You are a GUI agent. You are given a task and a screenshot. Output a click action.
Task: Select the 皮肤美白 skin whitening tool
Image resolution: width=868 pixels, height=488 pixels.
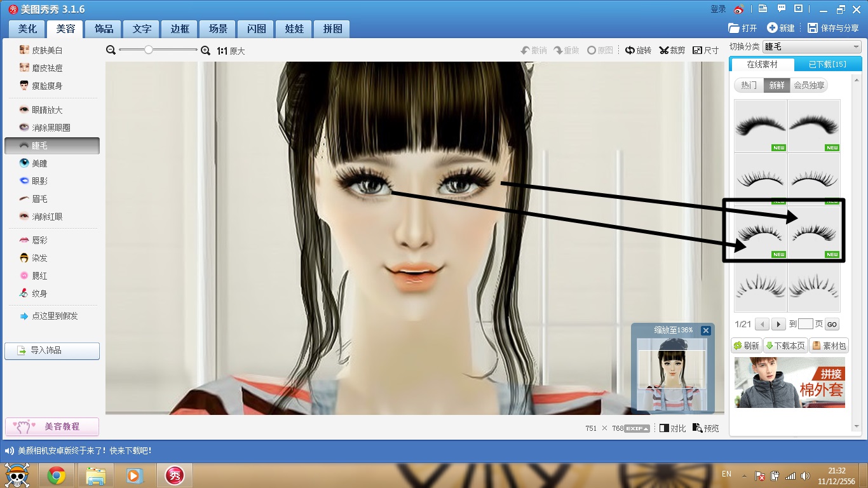point(41,50)
